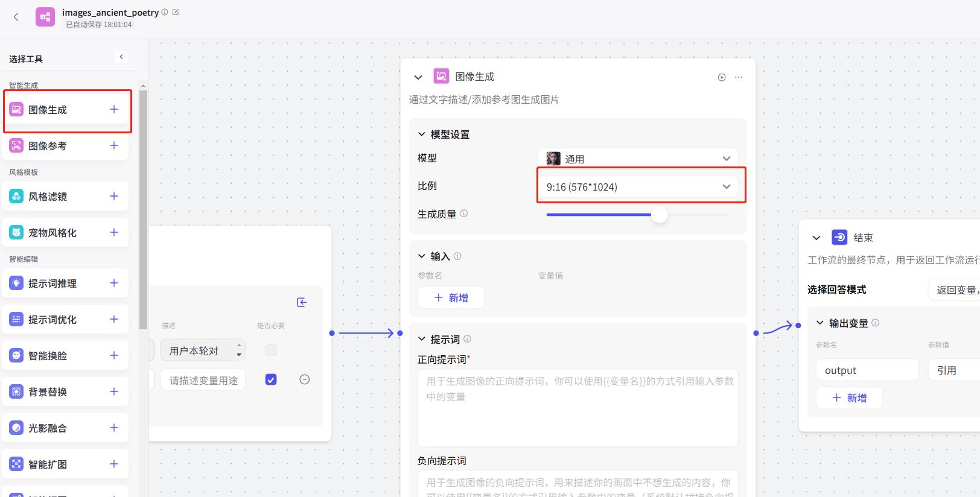Open the 模型 dropdown showing 通用

point(638,159)
